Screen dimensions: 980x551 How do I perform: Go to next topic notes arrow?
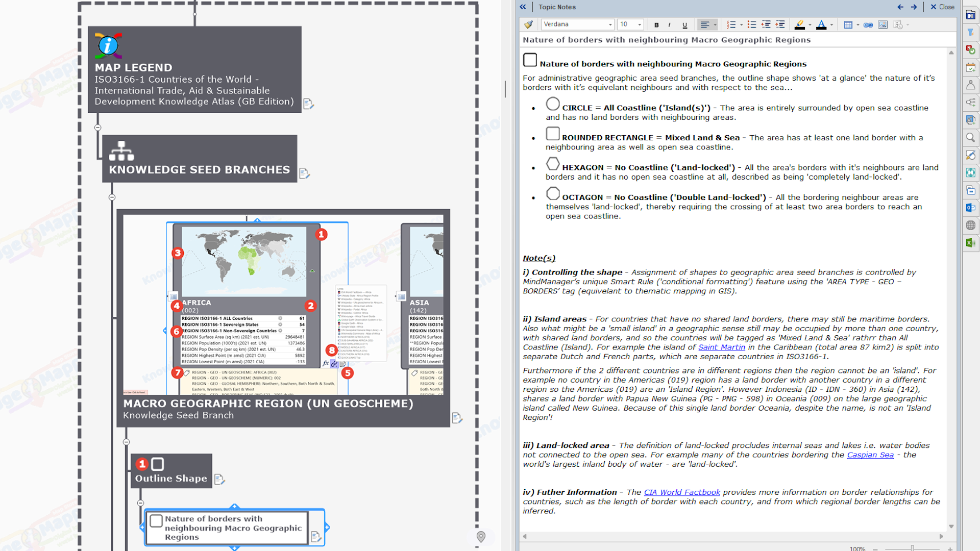[914, 7]
